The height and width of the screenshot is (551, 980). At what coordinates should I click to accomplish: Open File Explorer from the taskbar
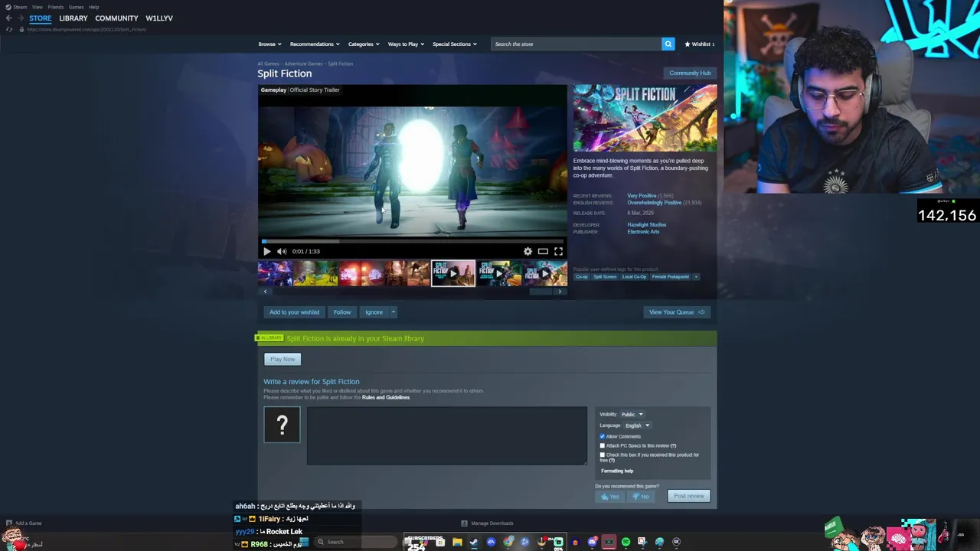pyautogui.click(x=457, y=542)
